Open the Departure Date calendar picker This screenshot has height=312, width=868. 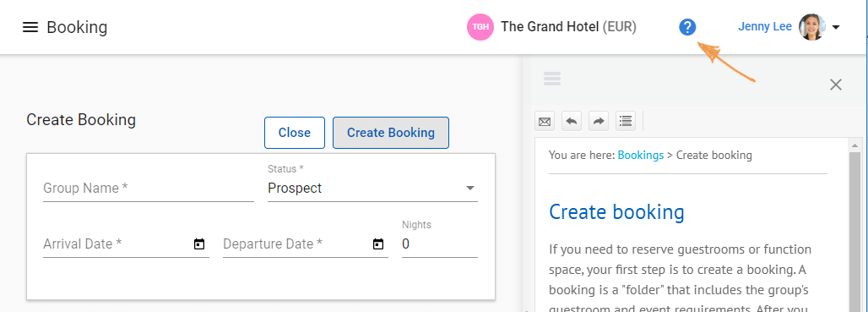[378, 244]
